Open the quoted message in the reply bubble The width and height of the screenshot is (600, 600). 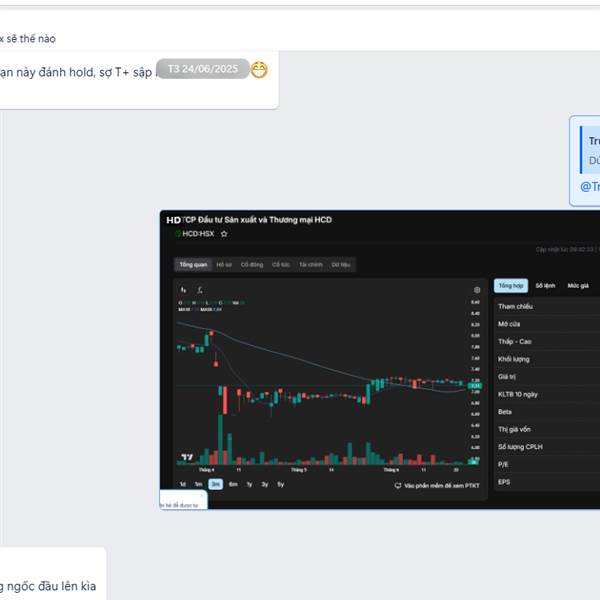[590, 150]
